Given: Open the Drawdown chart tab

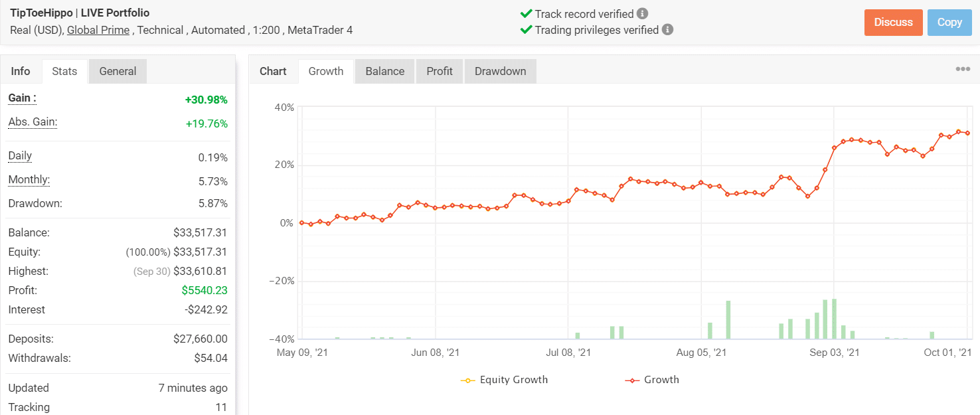Looking at the screenshot, I should (500, 71).
